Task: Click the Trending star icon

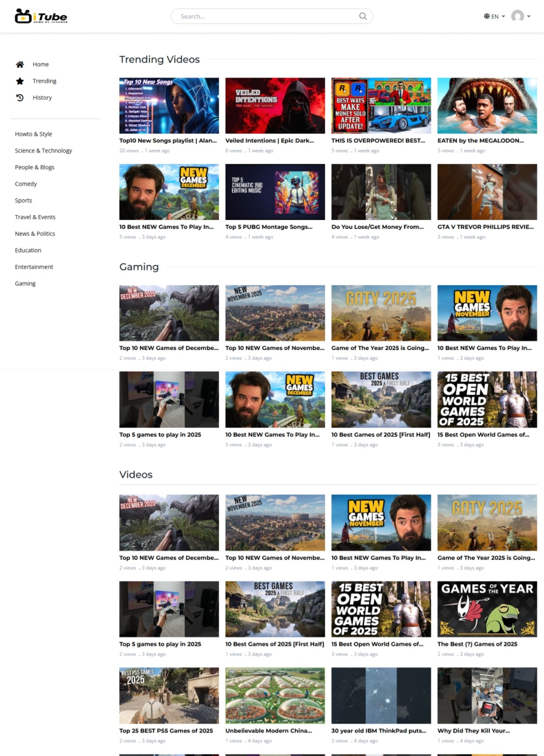Action: point(20,81)
